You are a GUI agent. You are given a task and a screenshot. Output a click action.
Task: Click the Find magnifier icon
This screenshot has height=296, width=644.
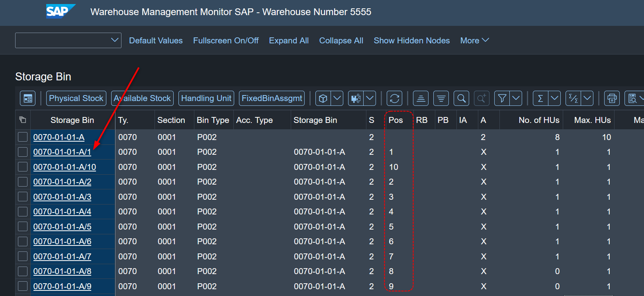coord(461,98)
